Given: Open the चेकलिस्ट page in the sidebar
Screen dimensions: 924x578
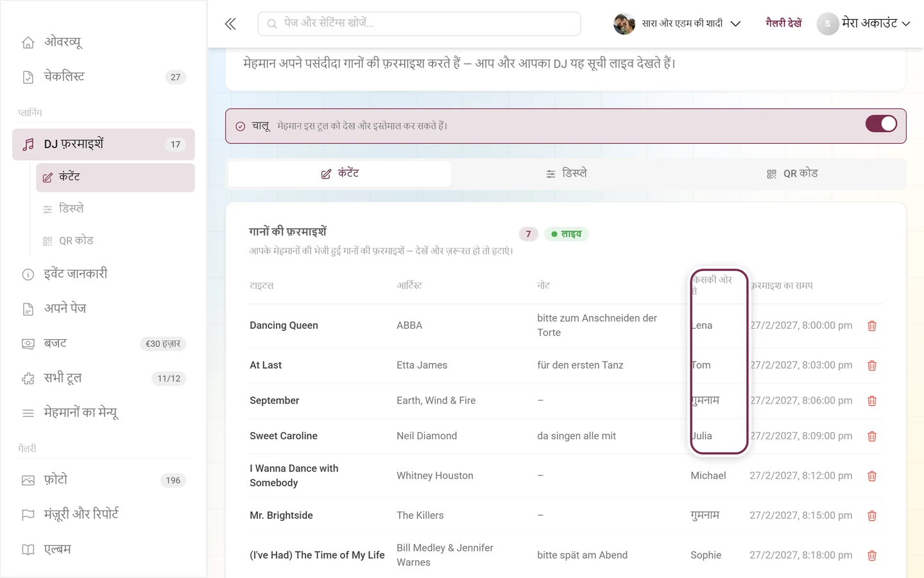Looking at the screenshot, I should (103, 77).
